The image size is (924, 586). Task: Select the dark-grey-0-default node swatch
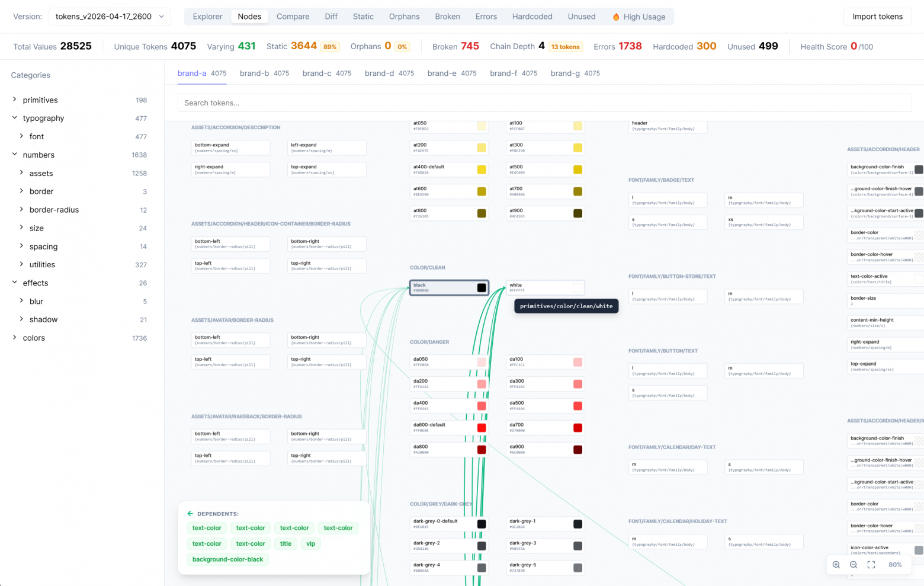pos(481,524)
